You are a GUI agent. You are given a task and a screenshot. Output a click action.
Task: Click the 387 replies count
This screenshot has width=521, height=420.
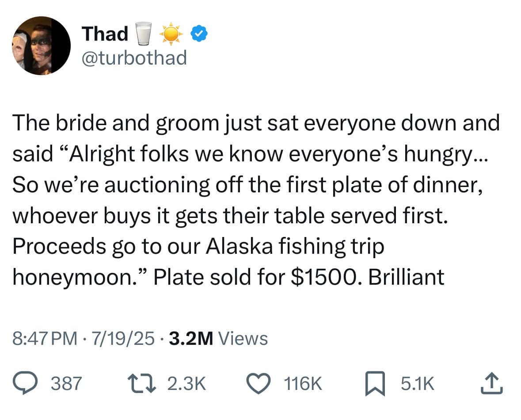coord(67,384)
